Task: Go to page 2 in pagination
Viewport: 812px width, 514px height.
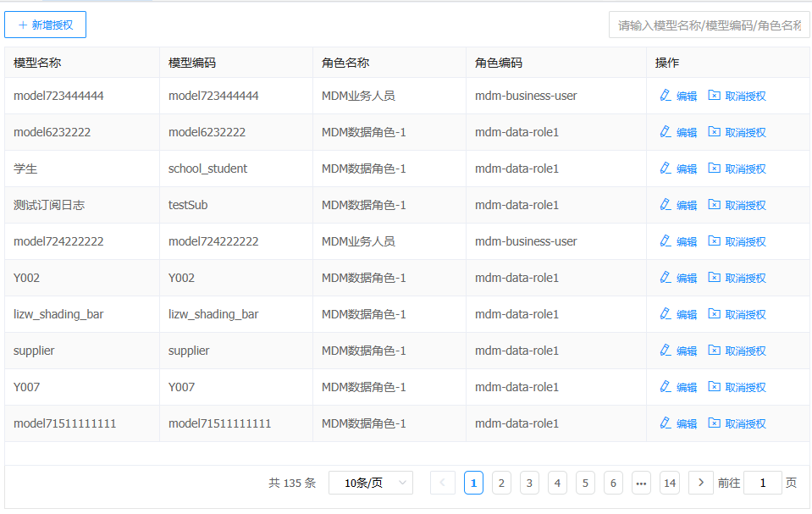Action: (501, 483)
